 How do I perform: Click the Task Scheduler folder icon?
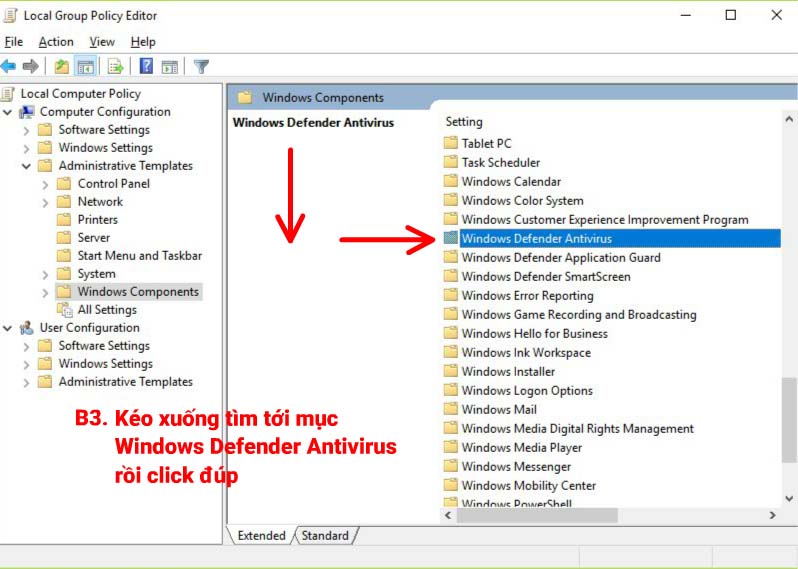[450, 162]
